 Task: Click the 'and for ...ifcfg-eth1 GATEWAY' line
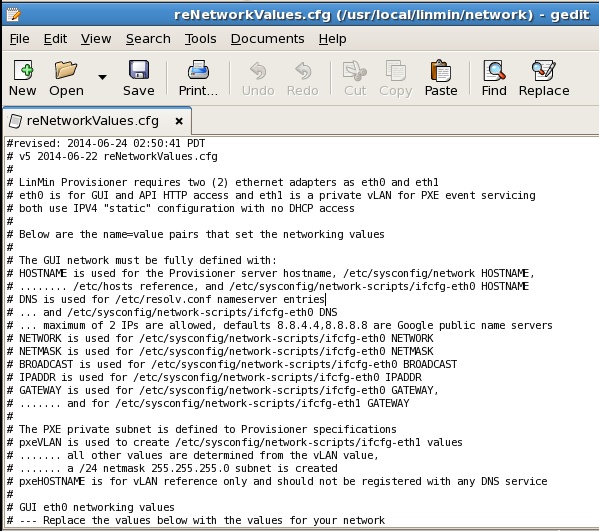pyautogui.click(x=208, y=403)
